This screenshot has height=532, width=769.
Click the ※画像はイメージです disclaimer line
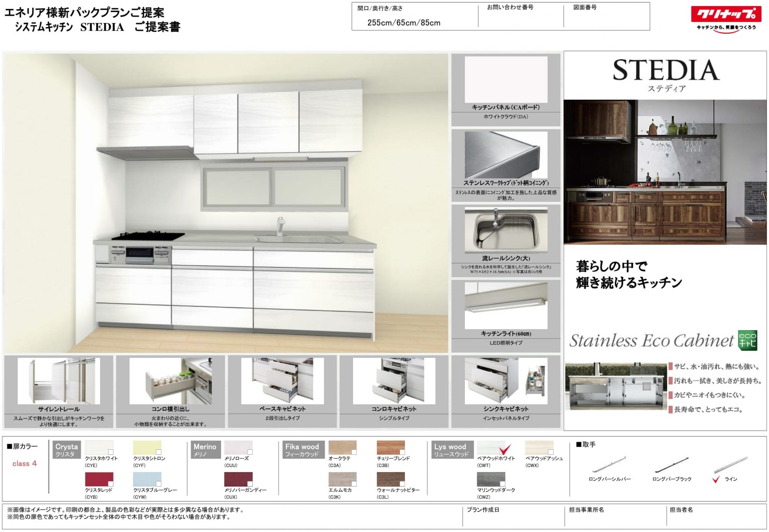coord(126,510)
